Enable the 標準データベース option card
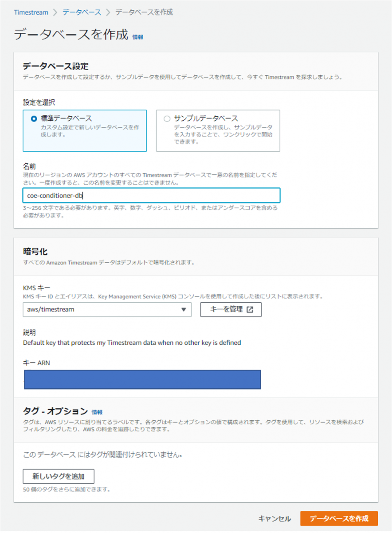This screenshot has width=392, height=533. point(84,130)
